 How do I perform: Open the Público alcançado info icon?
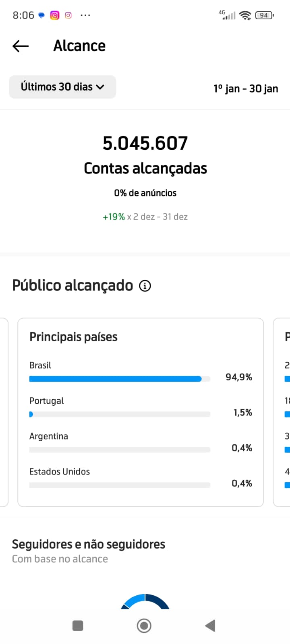pos(145,286)
